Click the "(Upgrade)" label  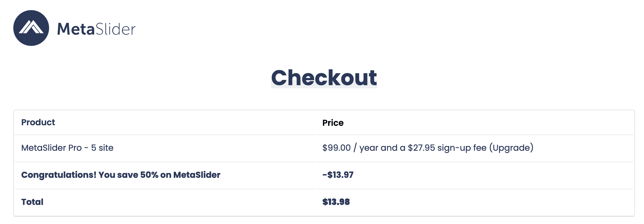[511, 148]
